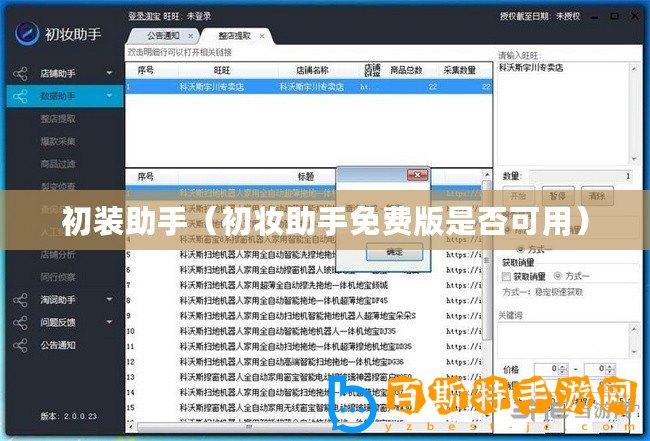
Task: Click into the 关键词 text area
Action: click(x=564, y=341)
